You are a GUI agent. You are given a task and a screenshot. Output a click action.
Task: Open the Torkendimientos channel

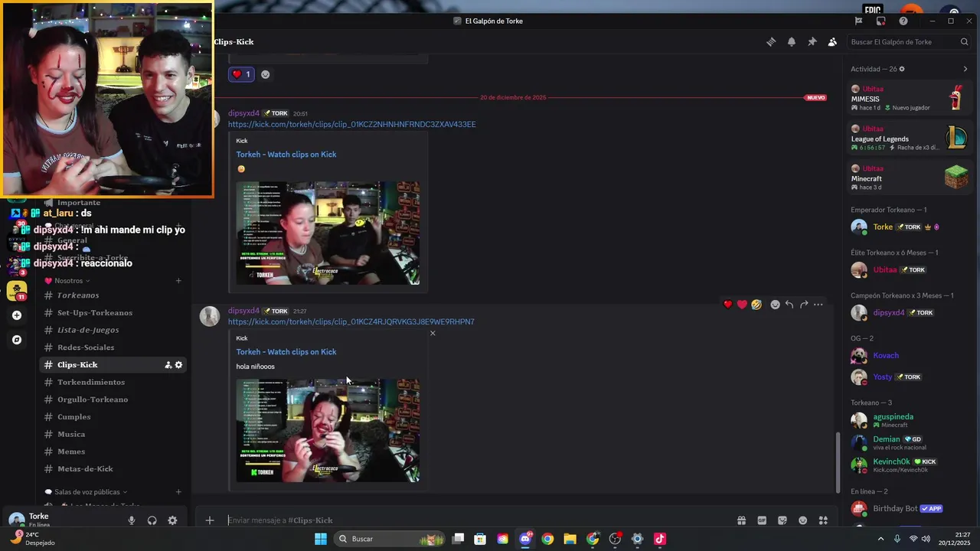coord(113,382)
